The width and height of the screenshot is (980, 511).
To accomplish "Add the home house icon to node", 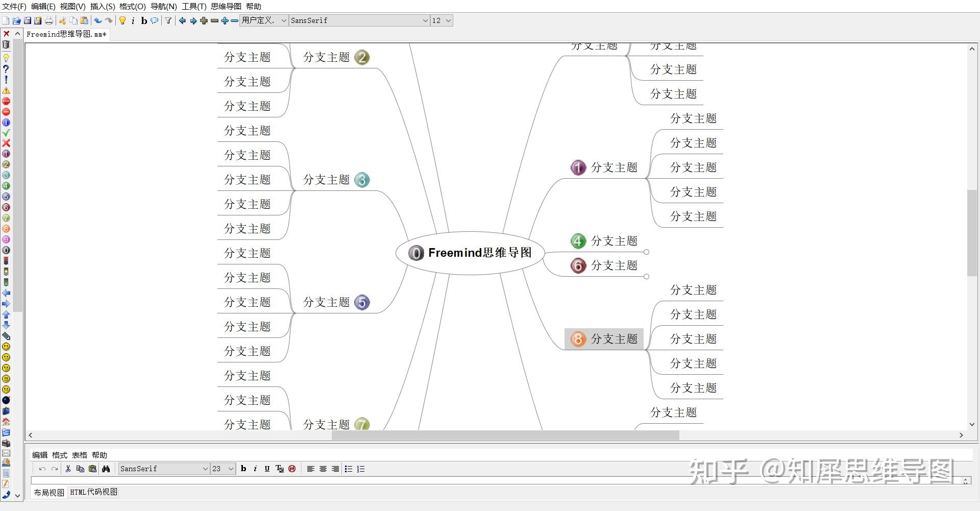I will (x=6, y=422).
